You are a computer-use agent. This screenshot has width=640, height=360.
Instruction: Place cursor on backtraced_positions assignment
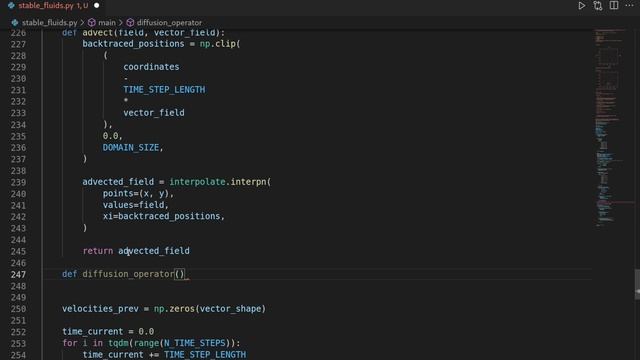(x=133, y=44)
